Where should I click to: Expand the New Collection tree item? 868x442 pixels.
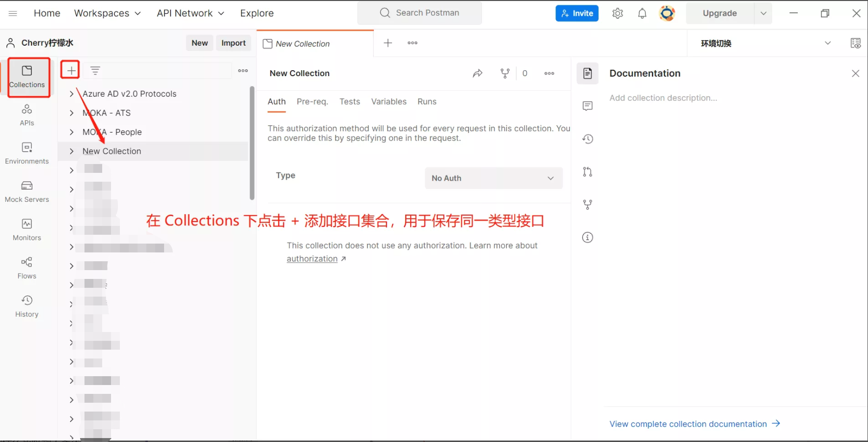71,151
